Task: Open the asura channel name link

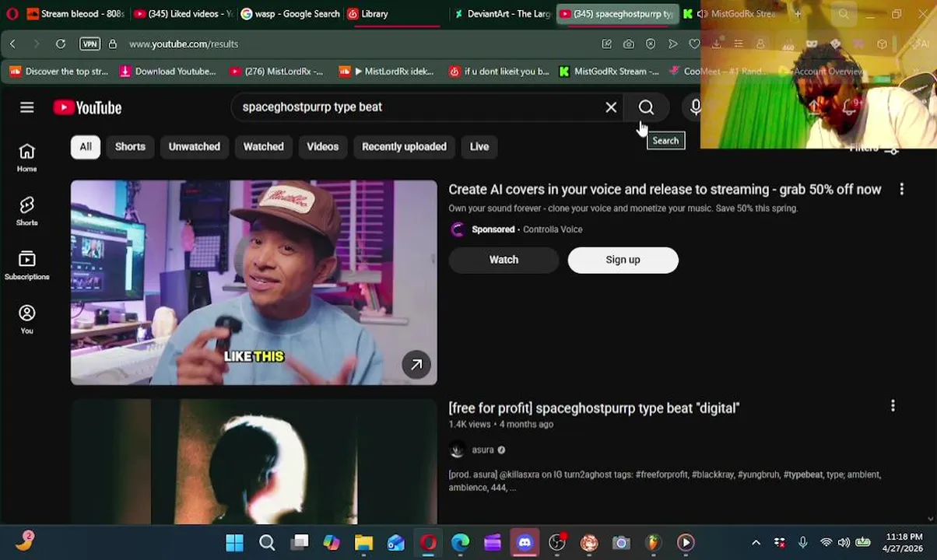Action: 483,450
